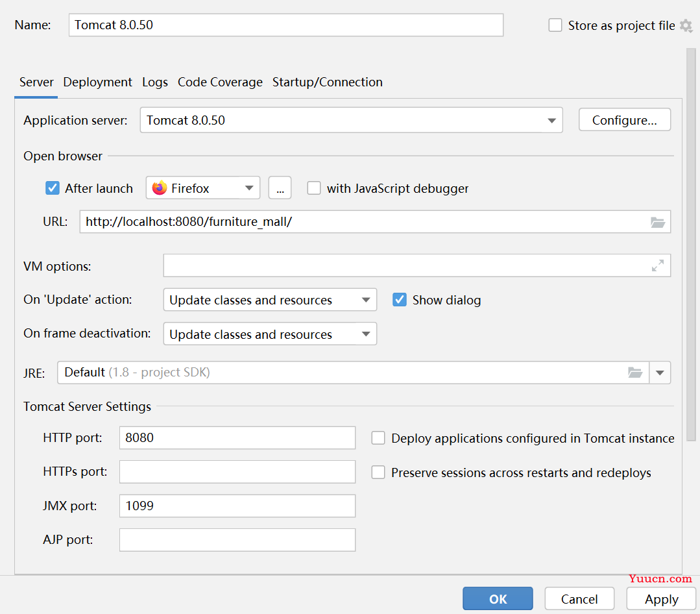Click the HTTP port field

click(237, 437)
